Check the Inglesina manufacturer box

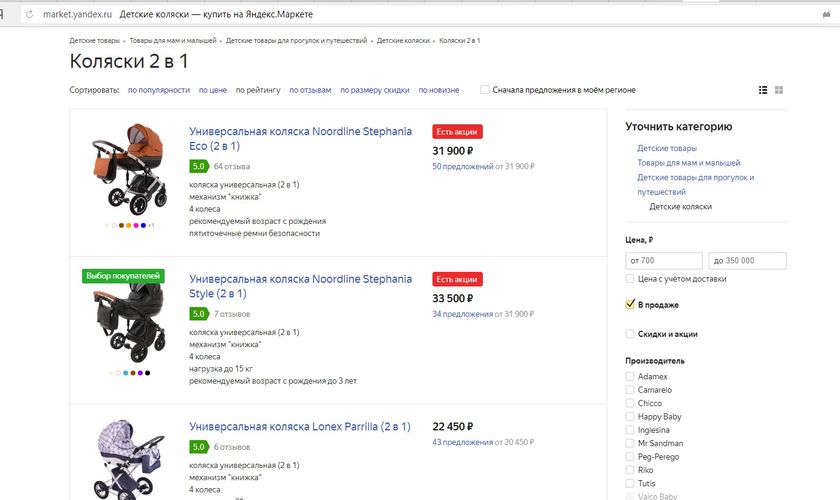point(630,430)
